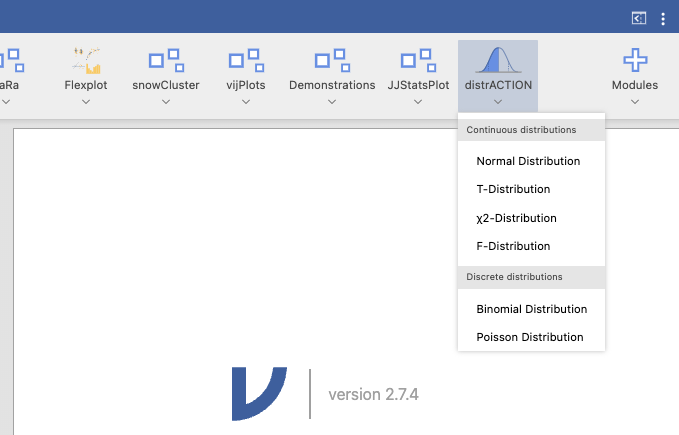Screen dimensions: 679x435
Task: Select Normal Distribution from the menu
Action: pyautogui.click(x=528, y=161)
